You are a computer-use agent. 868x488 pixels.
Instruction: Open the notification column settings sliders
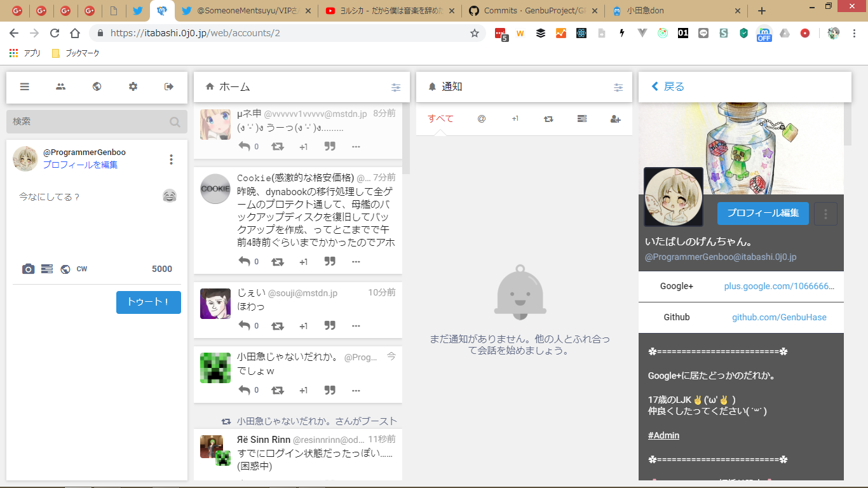coord(618,88)
